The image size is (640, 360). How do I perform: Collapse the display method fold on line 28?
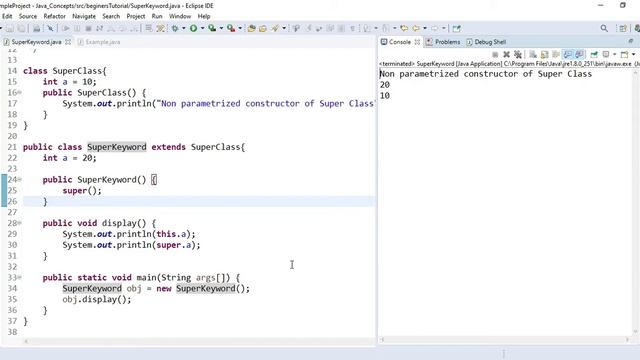click(20, 223)
